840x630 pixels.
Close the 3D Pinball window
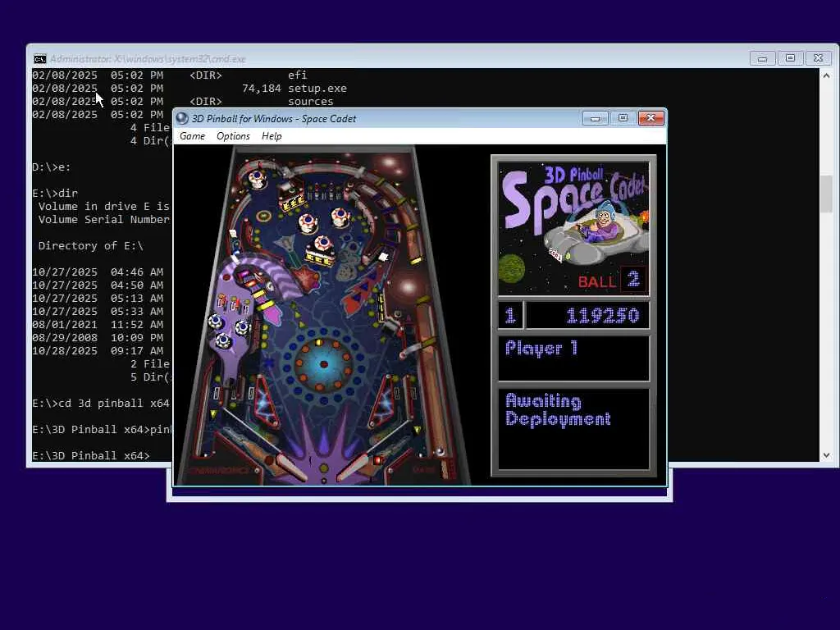(651, 118)
